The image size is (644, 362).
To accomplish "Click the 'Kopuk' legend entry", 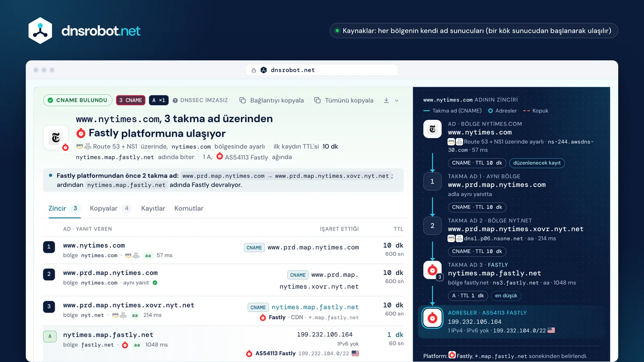I will point(536,111).
